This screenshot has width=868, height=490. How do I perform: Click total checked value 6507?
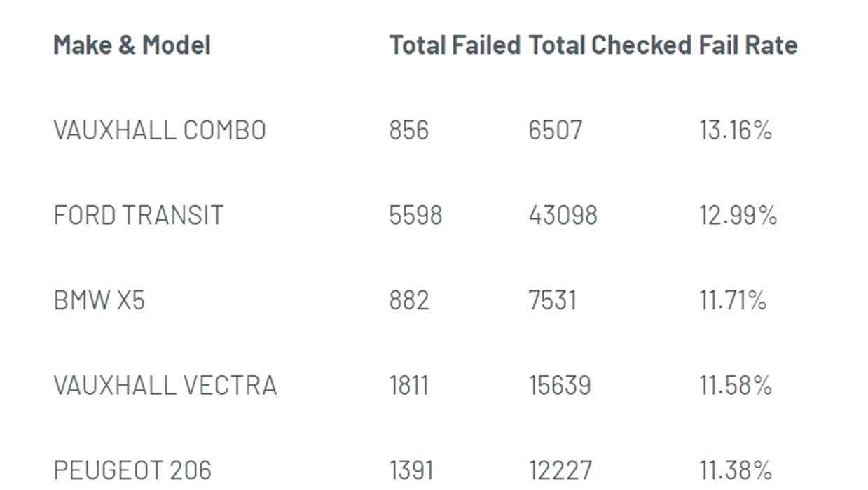(555, 130)
